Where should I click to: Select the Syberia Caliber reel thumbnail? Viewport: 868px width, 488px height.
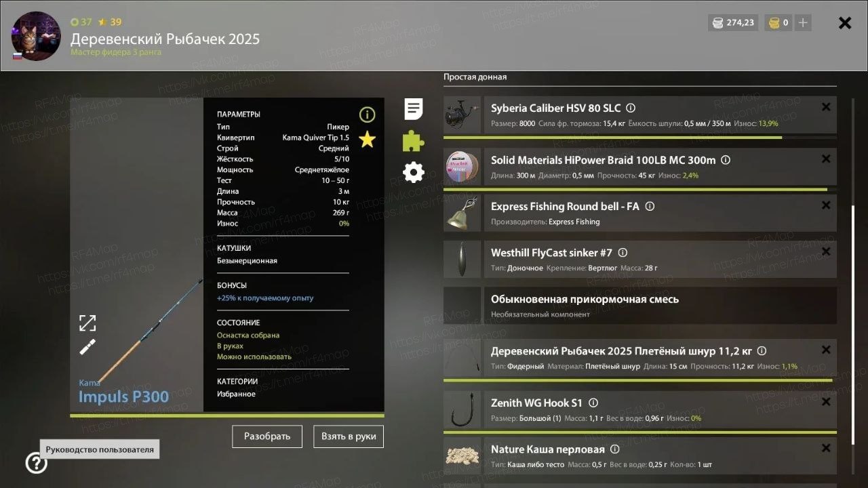click(462, 115)
